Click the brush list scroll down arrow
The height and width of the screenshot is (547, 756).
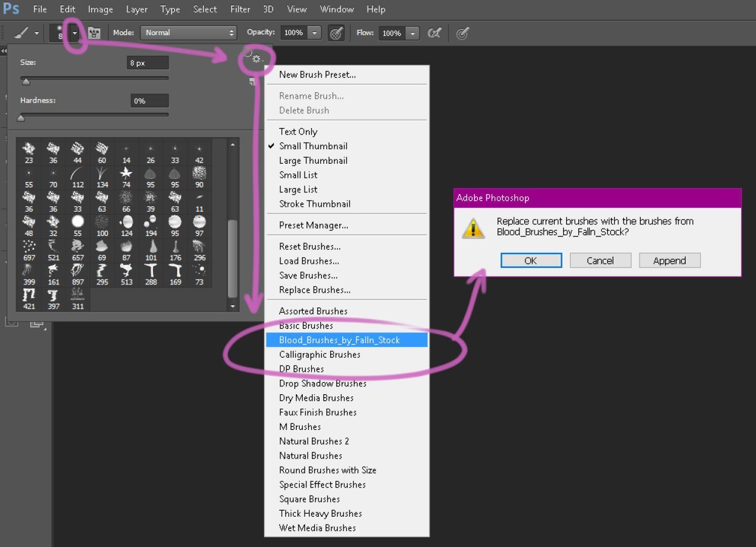(232, 306)
